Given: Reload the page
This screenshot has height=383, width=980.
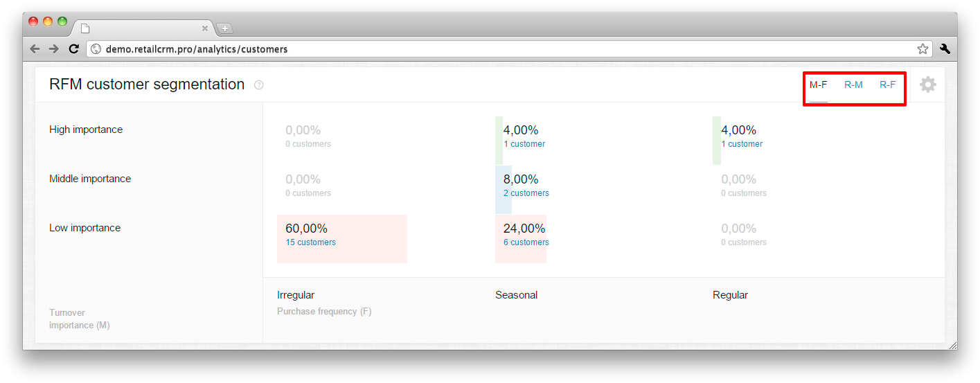Looking at the screenshot, I should (73, 49).
